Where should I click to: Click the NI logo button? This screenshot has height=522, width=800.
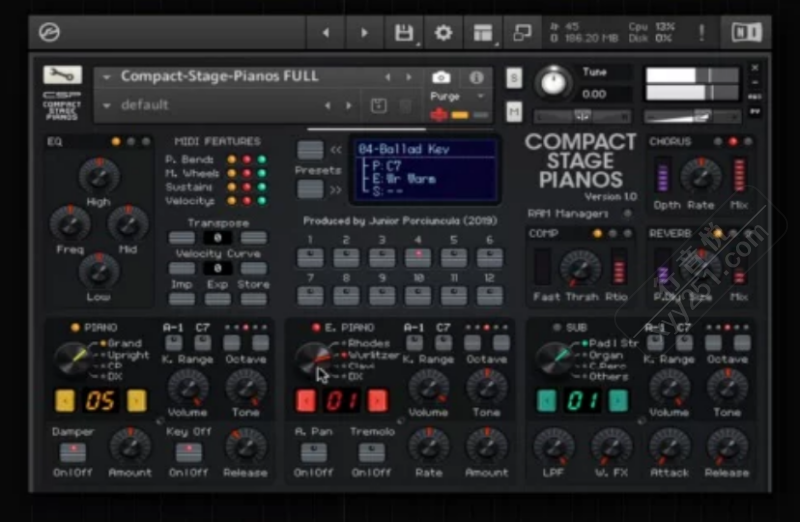click(746, 32)
